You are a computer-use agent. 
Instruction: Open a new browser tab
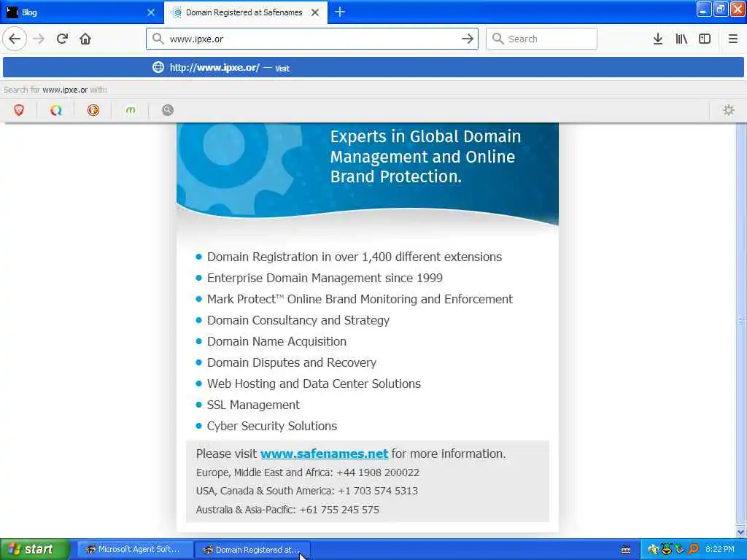tap(340, 12)
